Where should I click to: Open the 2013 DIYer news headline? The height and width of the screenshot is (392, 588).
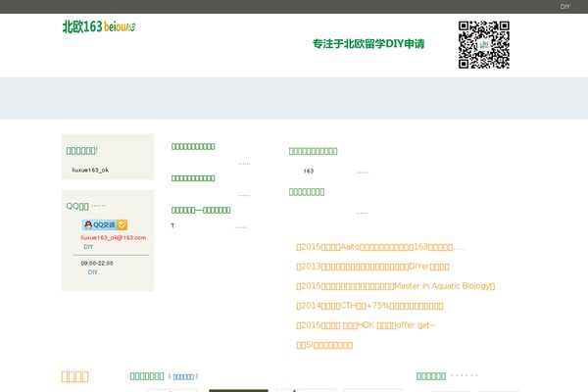coord(372,267)
